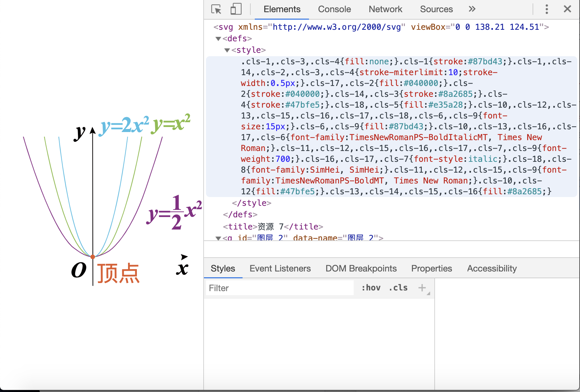This screenshot has height=392, width=580.
Task: Switch to the Accessibility tab
Action: [x=492, y=268]
